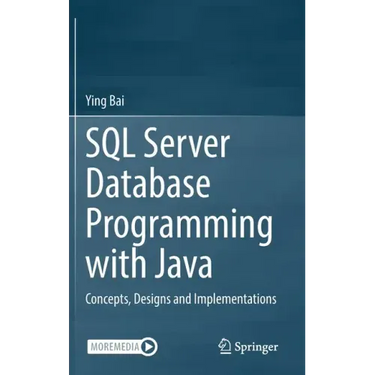The height and width of the screenshot is (375, 375).
Task: Click the Springer horse logo
Action: pos(224,347)
